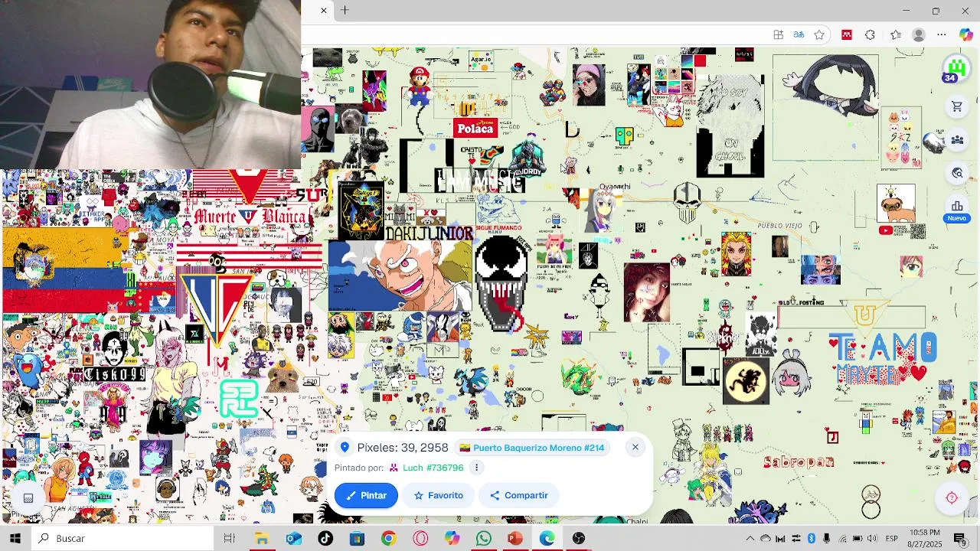Open the alliance group members panel
This screenshot has height=551, width=980.
tap(957, 140)
